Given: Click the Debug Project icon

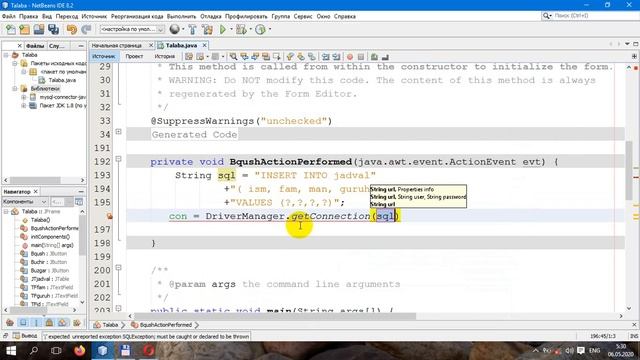Looking at the screenshot, I should (x=241, y=29).
